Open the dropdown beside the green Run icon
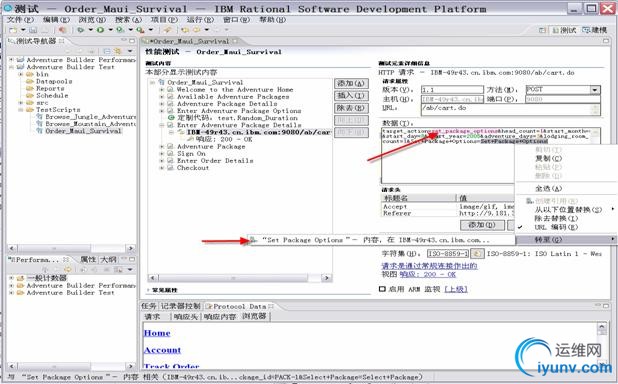This screenshot has height=384, width=618. 110,30
